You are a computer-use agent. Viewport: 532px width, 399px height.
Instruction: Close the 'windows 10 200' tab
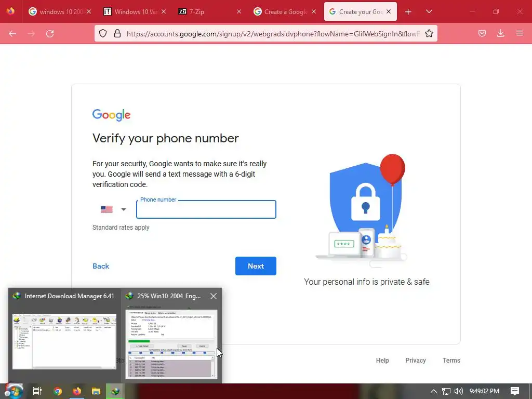[x=89, y=11]
